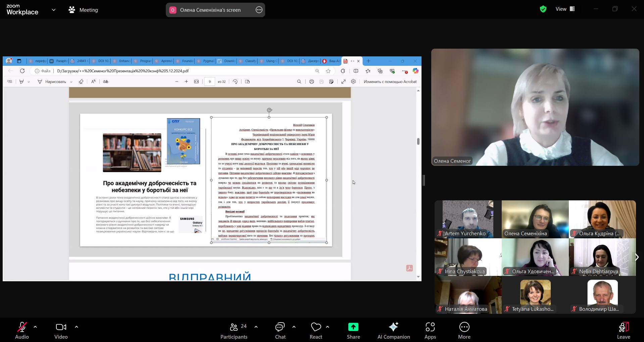644x342 pixels.
Task: Click the Meeting tab
Action: click(83, 10)
